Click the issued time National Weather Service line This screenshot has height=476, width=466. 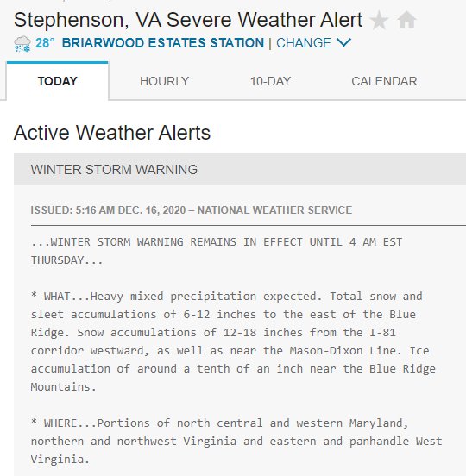tap(192, 210)
